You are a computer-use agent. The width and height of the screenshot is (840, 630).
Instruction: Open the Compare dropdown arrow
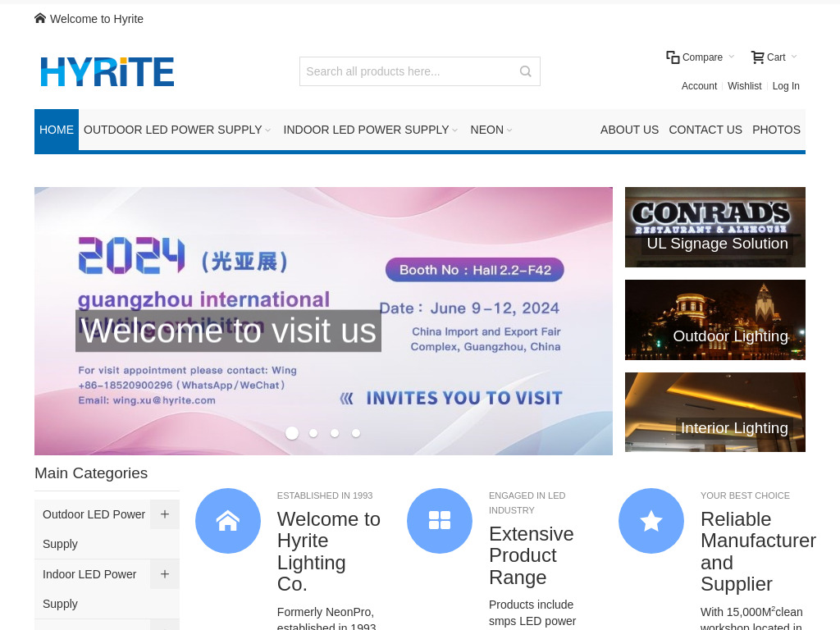tap(731, 57)
